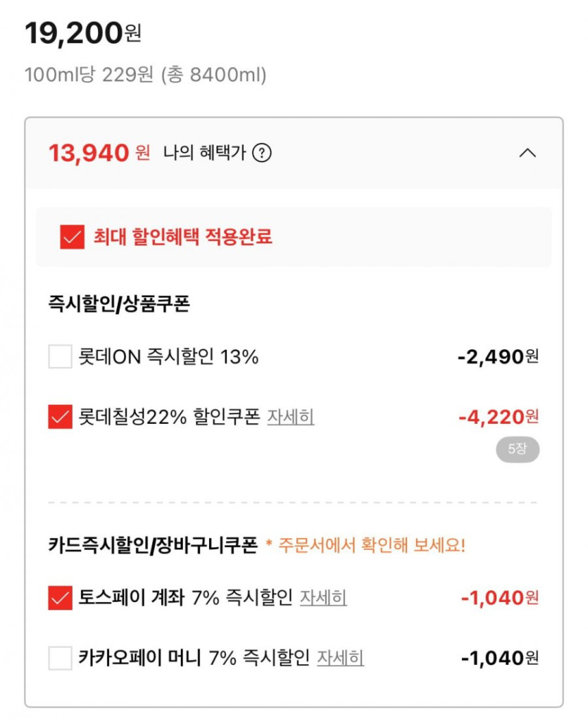This screenshot has width=588, height=719.
Task: Click the 5장 coupon count badge
Action: pos(518,449)
